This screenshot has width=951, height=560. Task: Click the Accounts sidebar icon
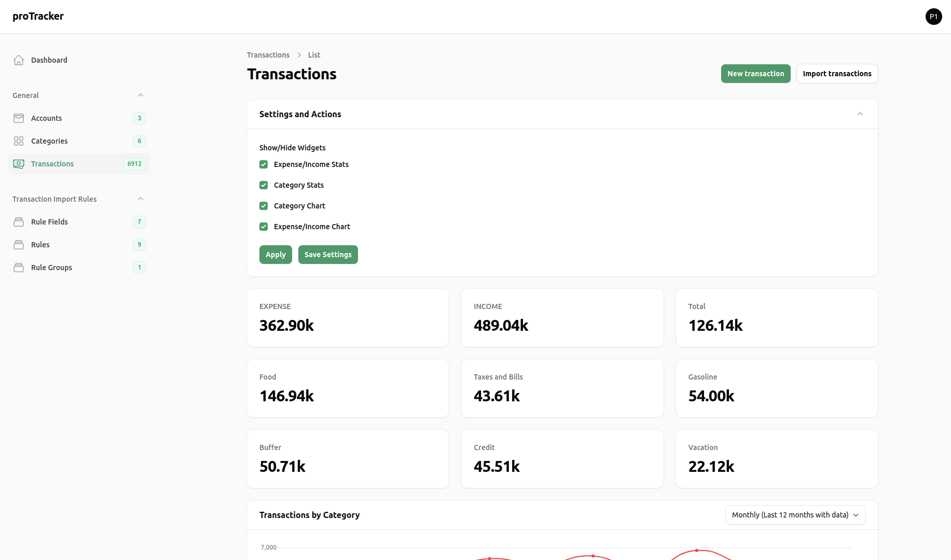pos(19,118)
